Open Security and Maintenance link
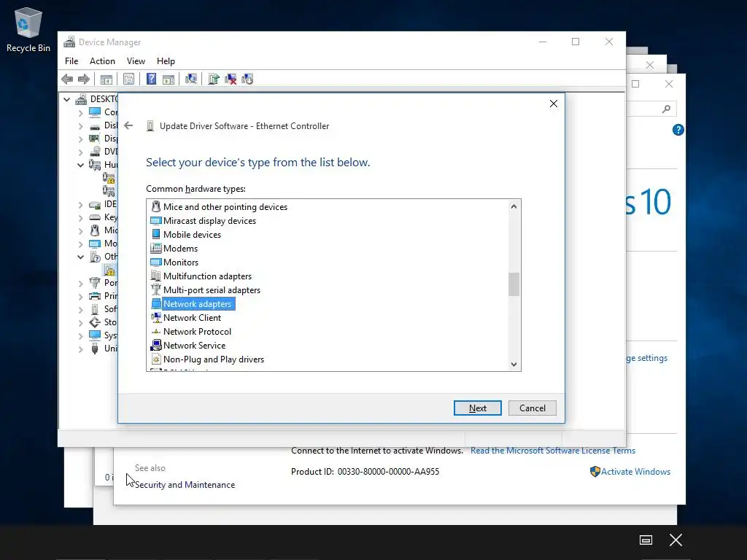Image resolution: width=747 pixels, height=560 pixels. 185,485
